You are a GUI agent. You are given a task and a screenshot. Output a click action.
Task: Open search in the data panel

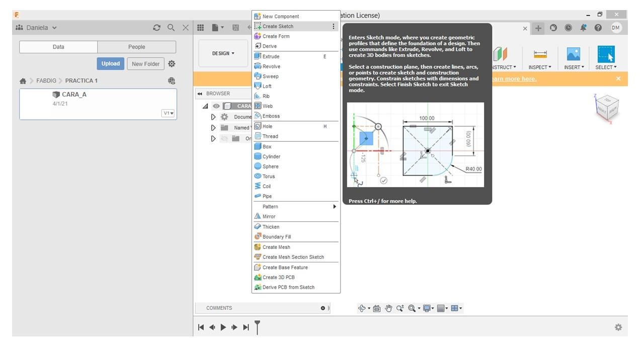[x=171, y=28]
